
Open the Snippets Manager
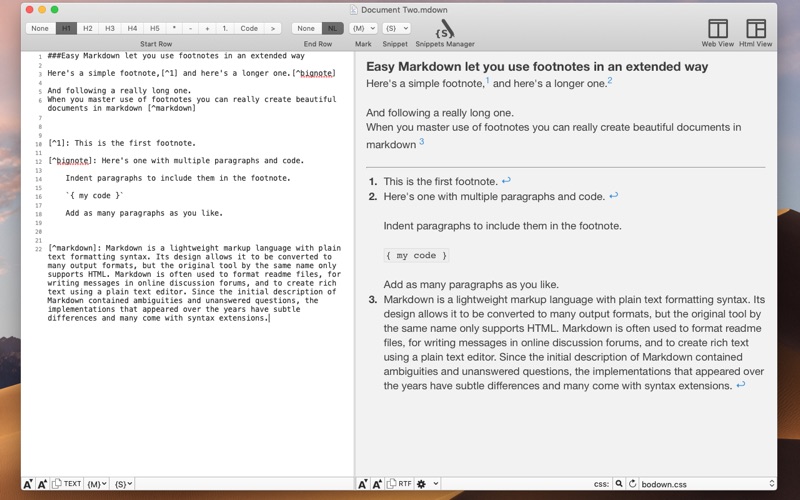pos(445,33)
